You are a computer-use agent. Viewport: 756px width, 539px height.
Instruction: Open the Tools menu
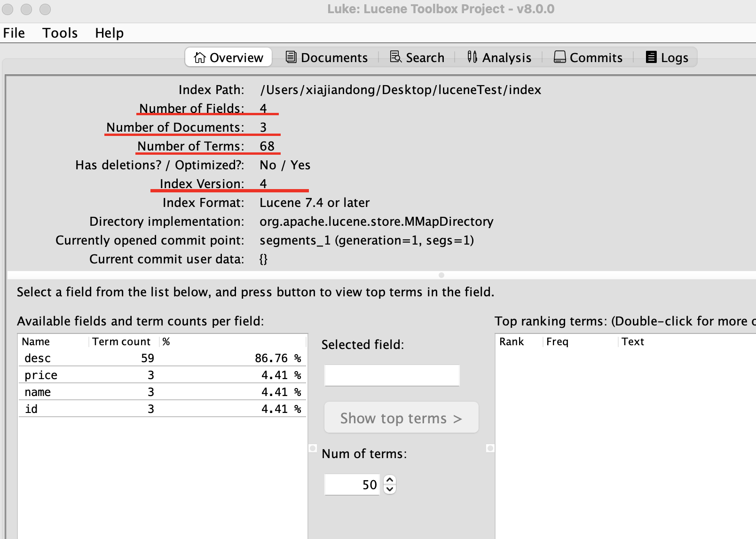pos(60,33)
